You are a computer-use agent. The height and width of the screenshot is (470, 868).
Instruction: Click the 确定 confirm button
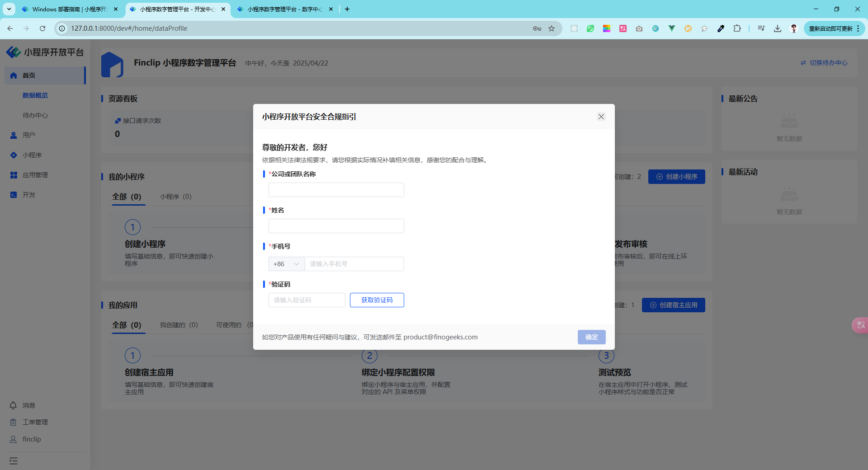(591, 337)
